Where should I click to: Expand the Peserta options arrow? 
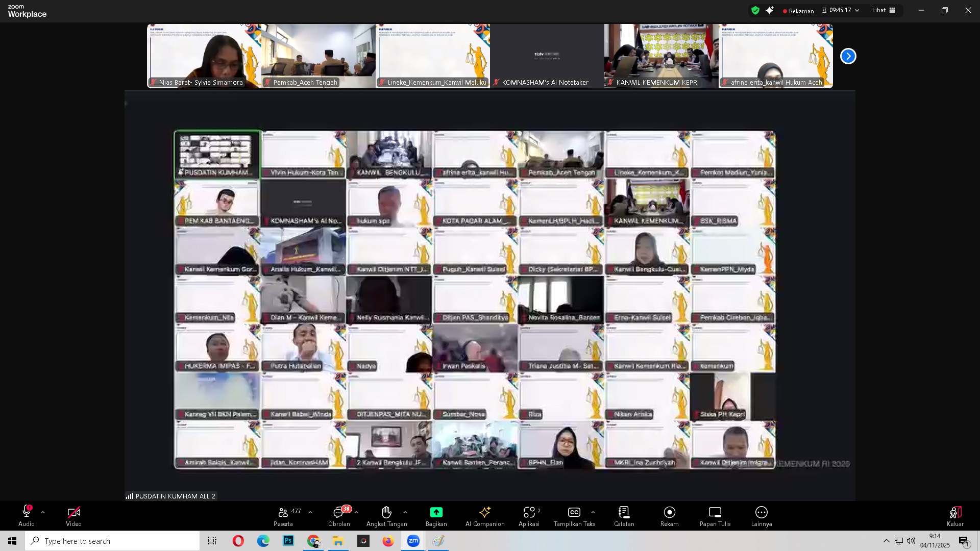point(310,512)
